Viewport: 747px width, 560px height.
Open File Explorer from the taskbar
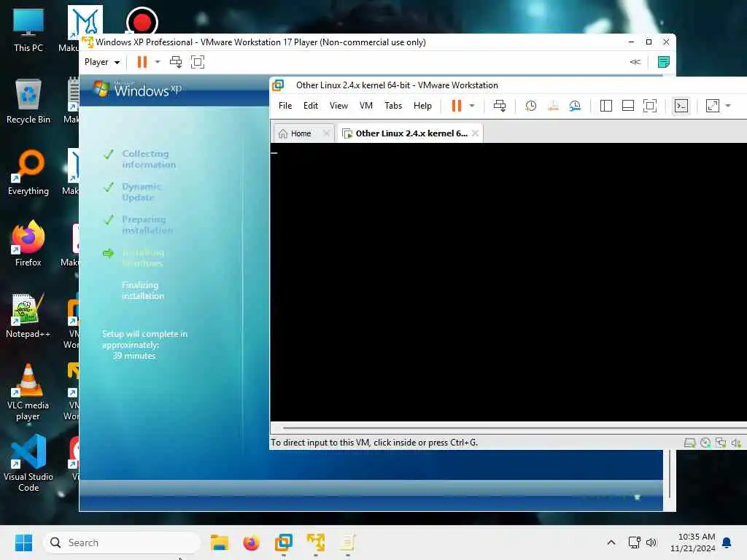(220, 542)
